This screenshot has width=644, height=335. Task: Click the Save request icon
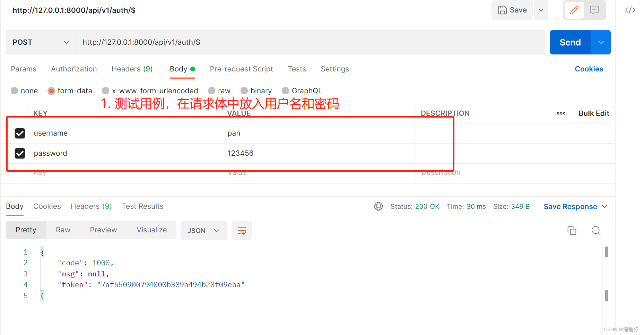pos(512,10)
